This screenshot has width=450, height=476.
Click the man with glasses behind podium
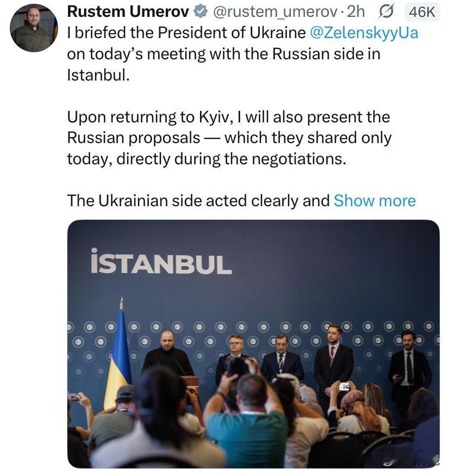[x=235, y=349]
